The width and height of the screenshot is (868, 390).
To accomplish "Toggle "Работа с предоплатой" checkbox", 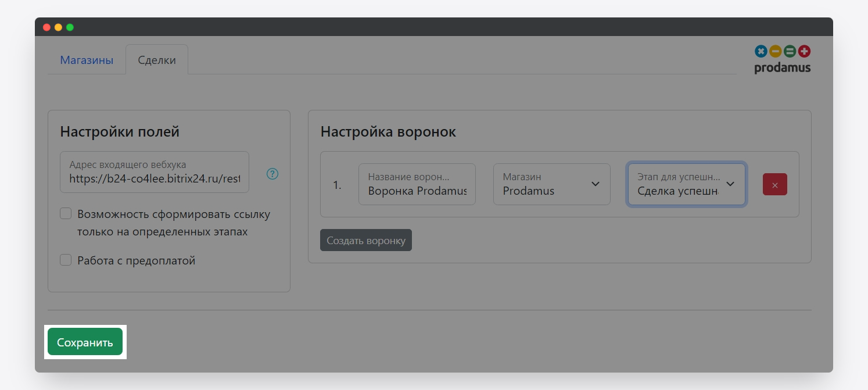I will (x=66, y=260).
